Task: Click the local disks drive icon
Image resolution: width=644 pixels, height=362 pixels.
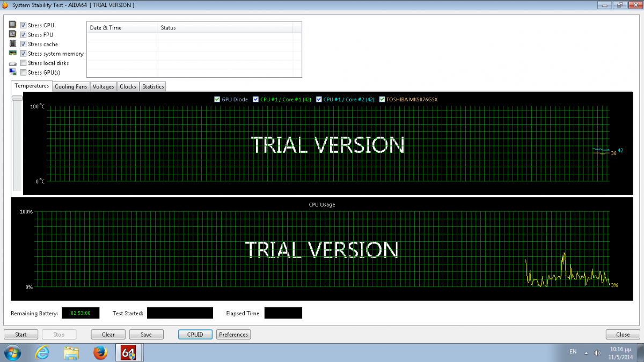Action: tap(13, 63)
